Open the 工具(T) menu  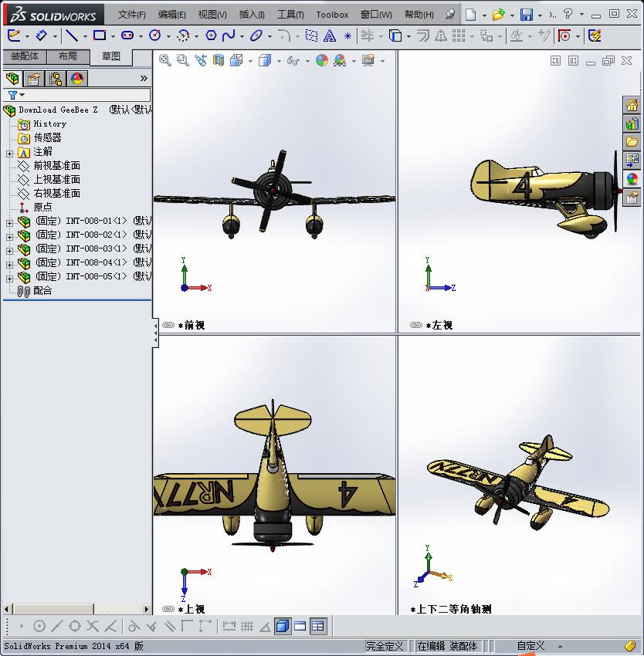[290, 15]
